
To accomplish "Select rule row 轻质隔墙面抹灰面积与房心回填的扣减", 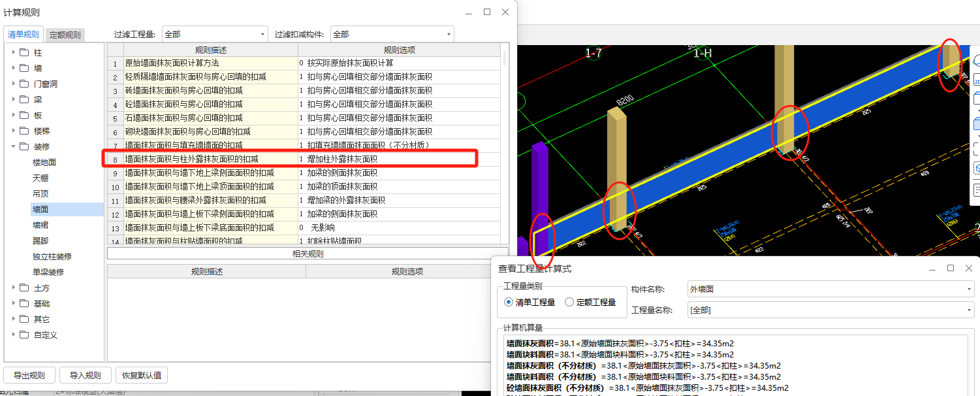I will [211, 77].
